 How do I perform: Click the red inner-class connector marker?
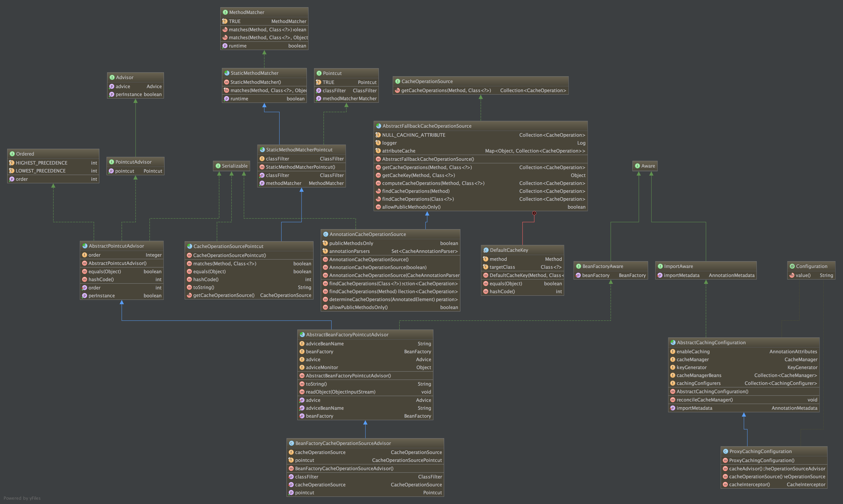[x=534, y=213]
